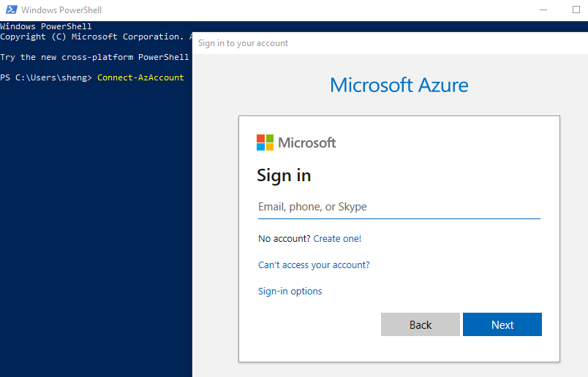588x377 pixels.
Task: Click the 'Sign in to your account' dialog title
Action: coord(243,43)
